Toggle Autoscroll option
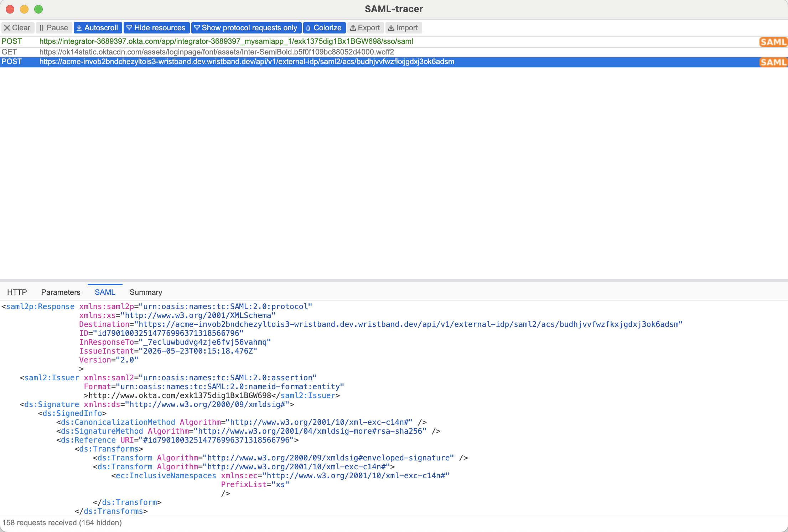The height and width of the screenshot is (532, 788). 98,28
